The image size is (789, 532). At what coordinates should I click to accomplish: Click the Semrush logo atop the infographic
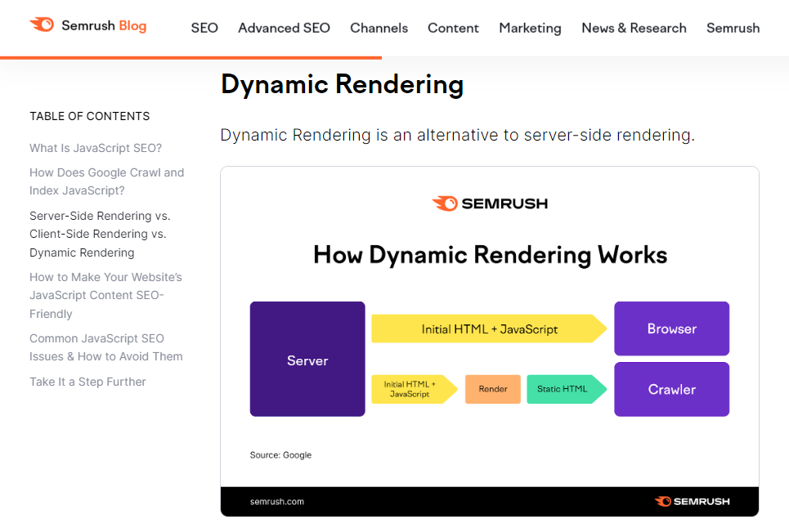[x=490, y=203]
